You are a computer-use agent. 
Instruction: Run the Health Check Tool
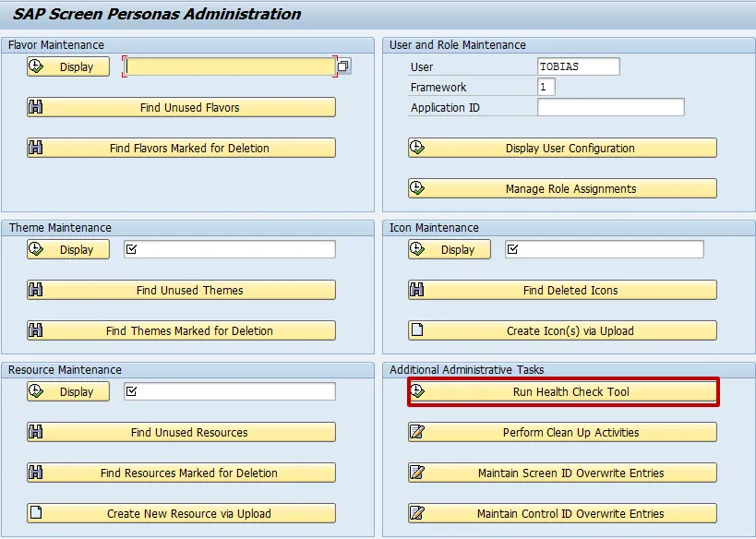coord(562,391)
